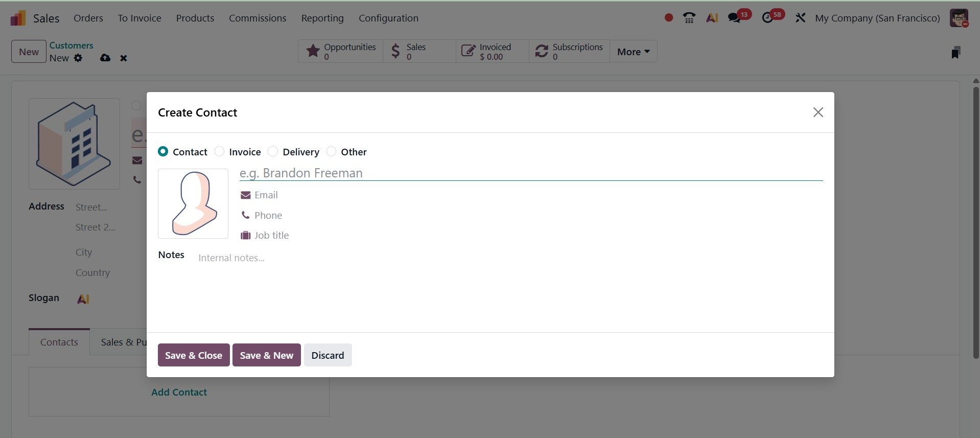Screen dimensions: 980x438
Task: Click the AI icon next to Slogan
Action: 83,299
